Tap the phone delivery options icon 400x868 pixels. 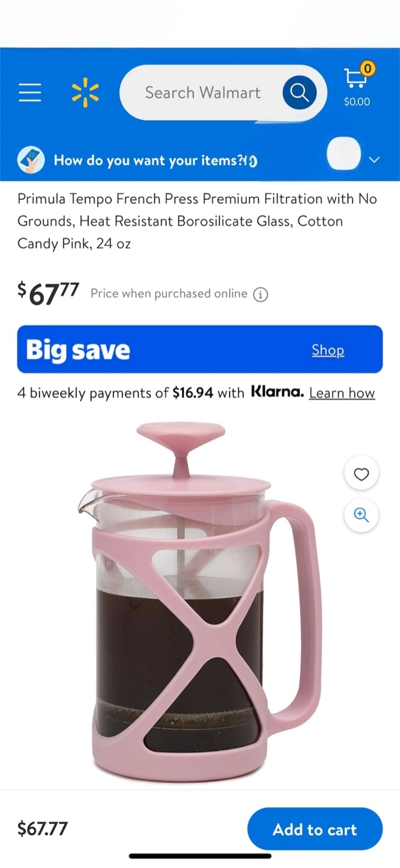tap(31, 160)
